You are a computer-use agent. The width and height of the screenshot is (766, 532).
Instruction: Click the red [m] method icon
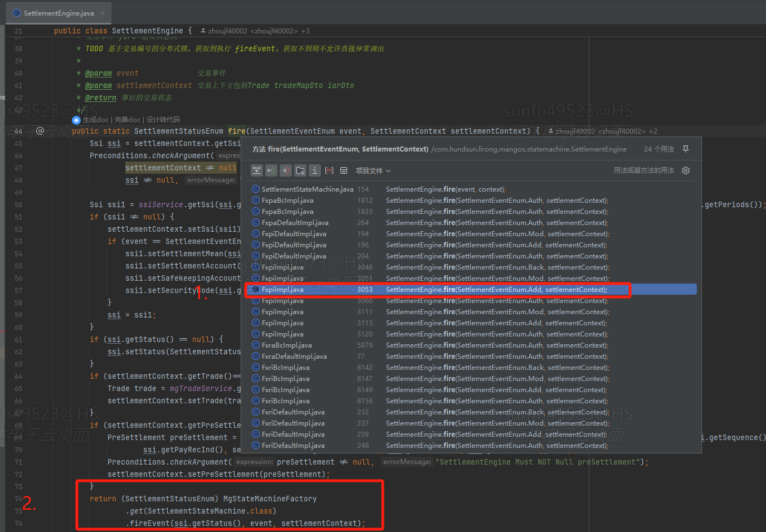pos(329,170)
